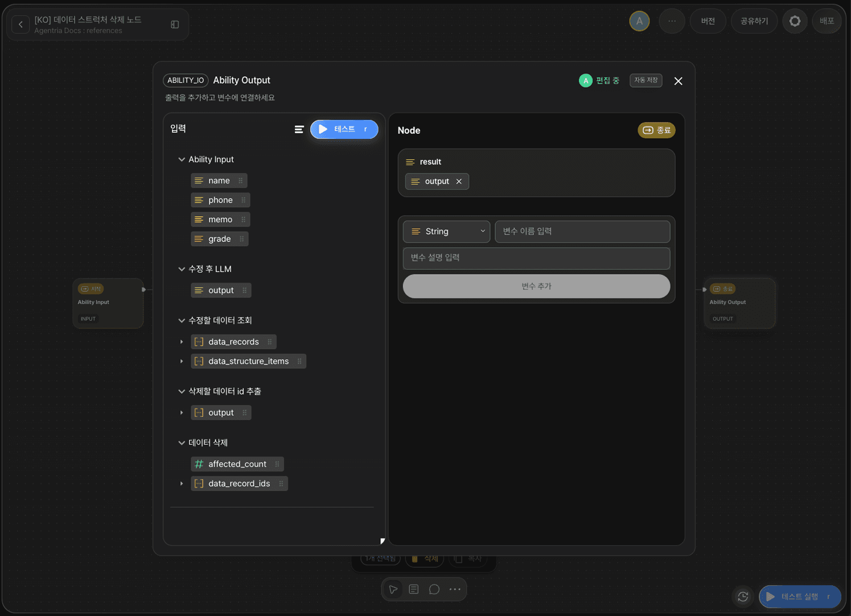Click the 버전 button
Screen dimensions: 851x616
[708, 21]
